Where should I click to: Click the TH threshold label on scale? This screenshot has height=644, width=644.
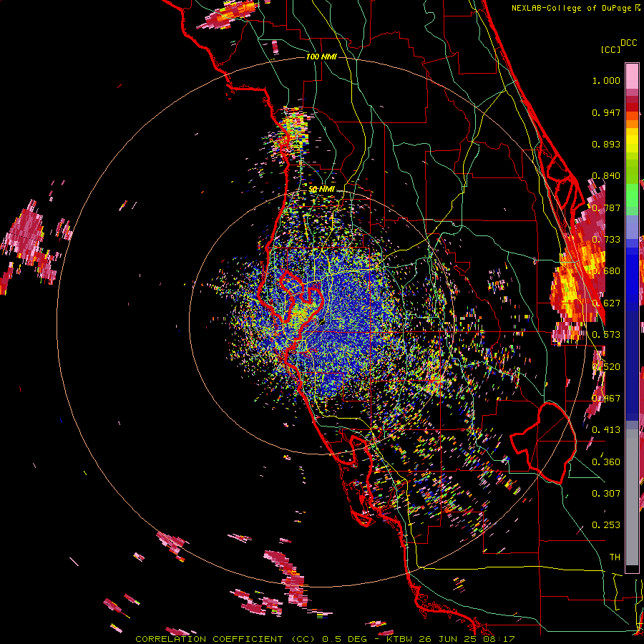(615, 557)
